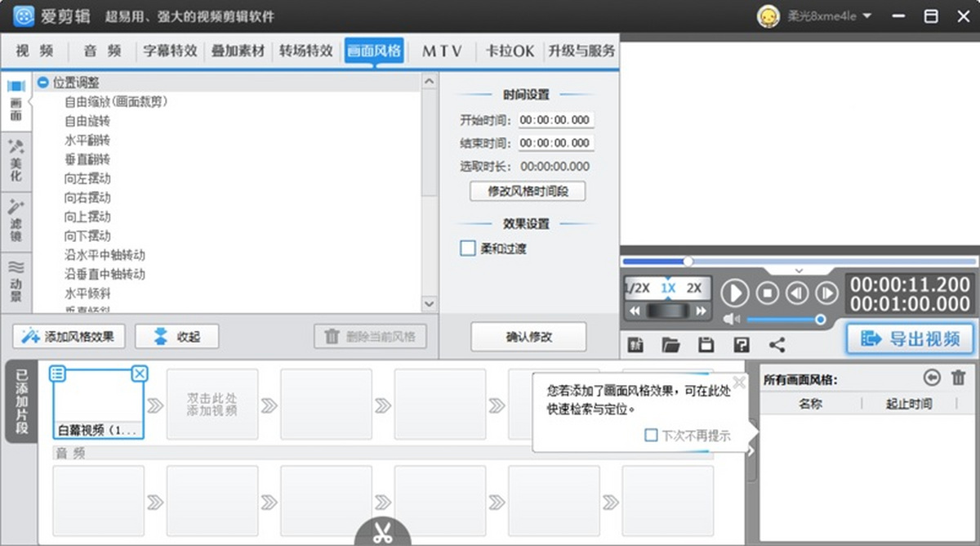The image size is (980, 546).
Task: Open the project folder icon
Action: 671,345
